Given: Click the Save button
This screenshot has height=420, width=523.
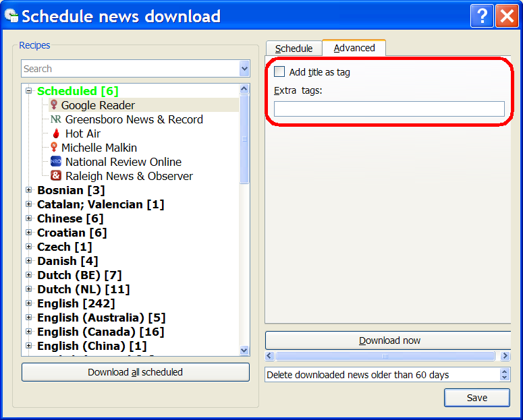Looking at the screenshot, I should click(x=477, y=398).
